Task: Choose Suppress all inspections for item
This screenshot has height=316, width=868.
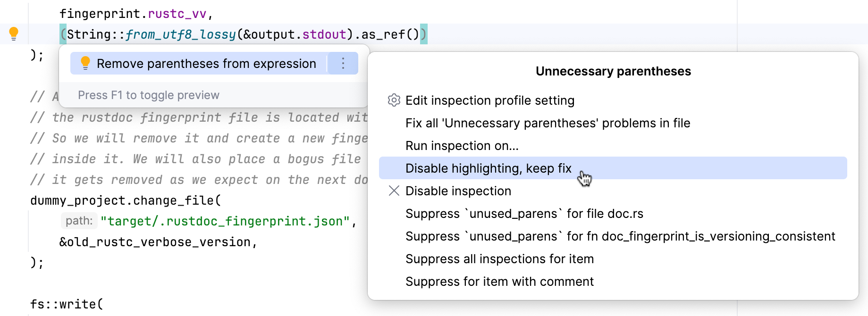Action: (x=499, y=259)
